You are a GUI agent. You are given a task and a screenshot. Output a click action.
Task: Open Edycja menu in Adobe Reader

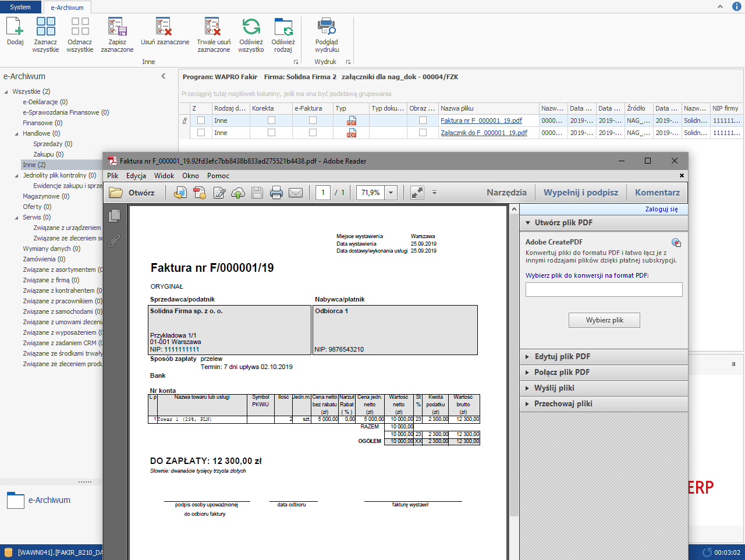136,176
